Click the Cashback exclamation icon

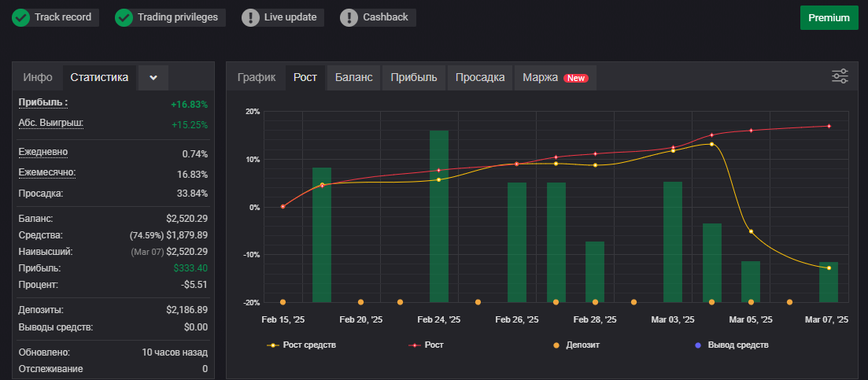(x=349, y=17)
